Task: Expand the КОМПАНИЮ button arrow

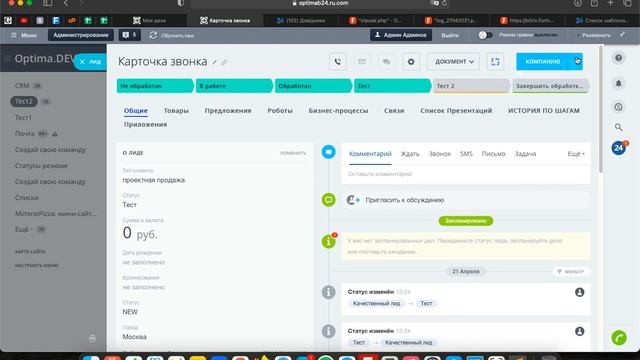Action: click(x=577, y=61)
